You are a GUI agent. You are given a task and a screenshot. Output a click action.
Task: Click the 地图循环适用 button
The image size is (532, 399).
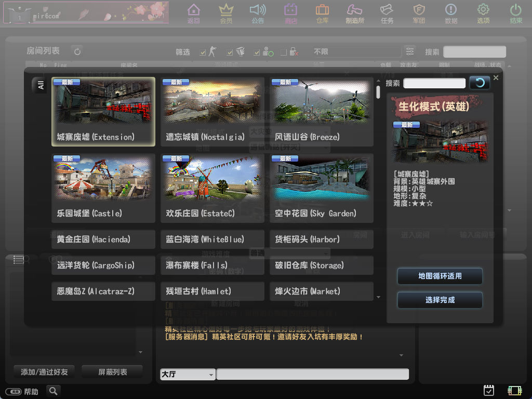click(x=440, y=276)
